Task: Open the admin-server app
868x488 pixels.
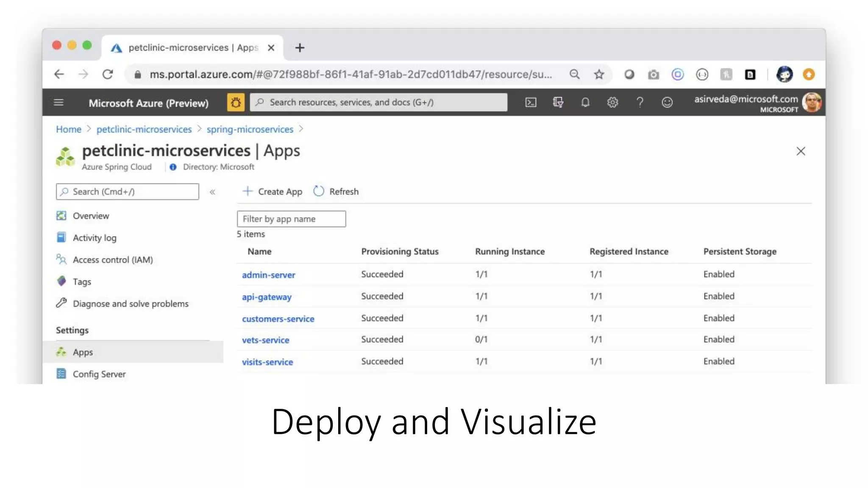Action: click(268, 275)
